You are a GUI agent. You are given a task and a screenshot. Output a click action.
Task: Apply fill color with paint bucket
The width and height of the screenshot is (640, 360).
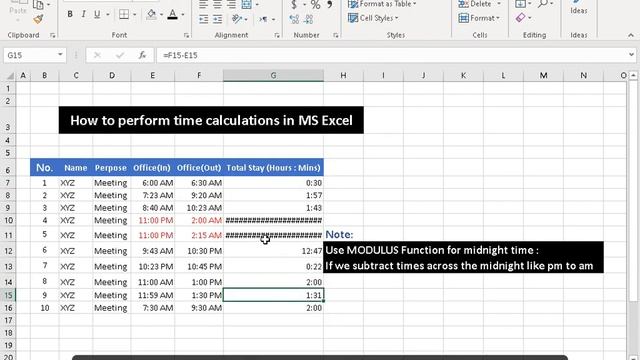pyautogui.click(x=151, y=14)
